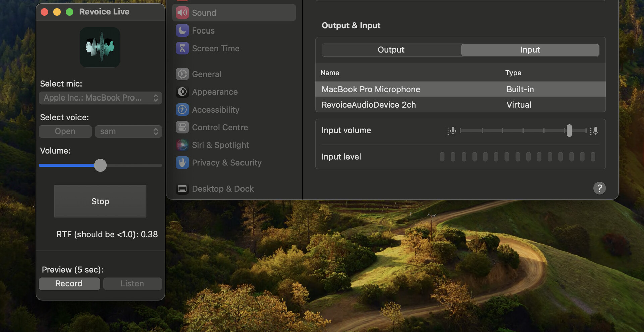Click the Preview (5 sec) label

click(72, 270)
